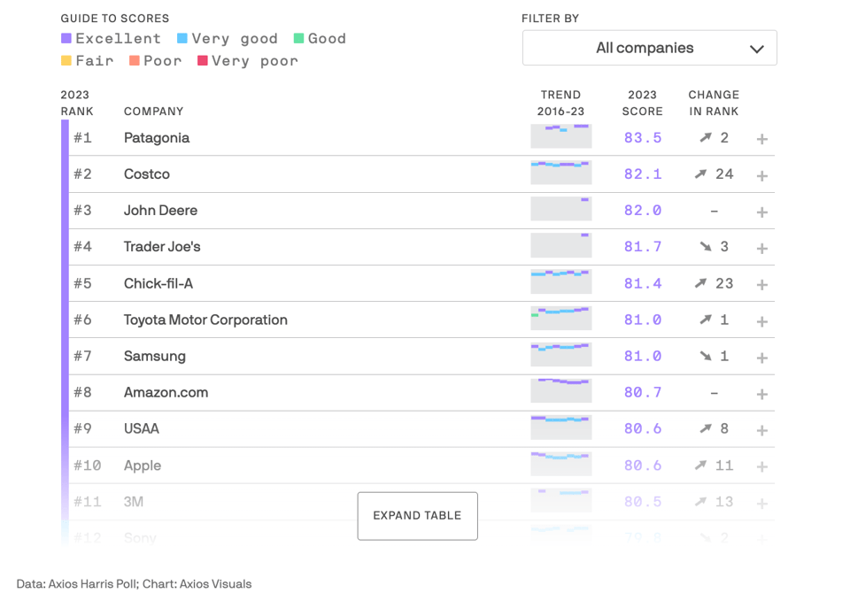Click the Toyota Motor Corporation plus icon
Viewport: 850px width, 616px height.
pos(761,321)
